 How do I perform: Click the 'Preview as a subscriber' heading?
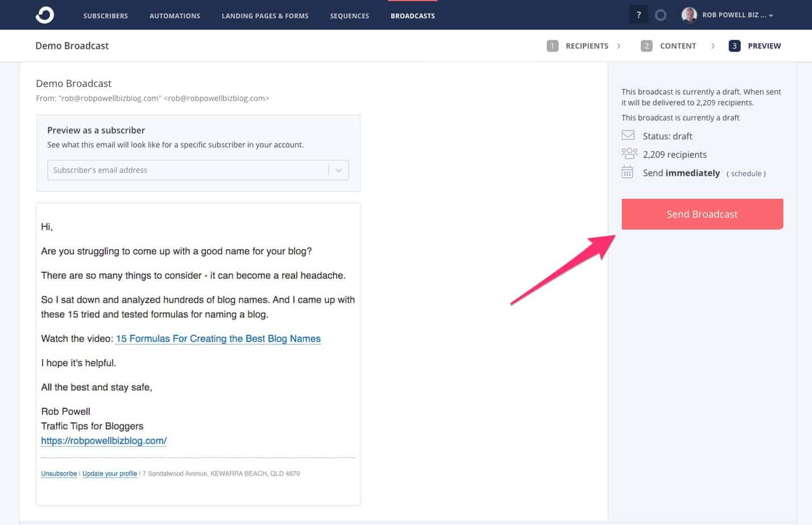coord(96,130)
